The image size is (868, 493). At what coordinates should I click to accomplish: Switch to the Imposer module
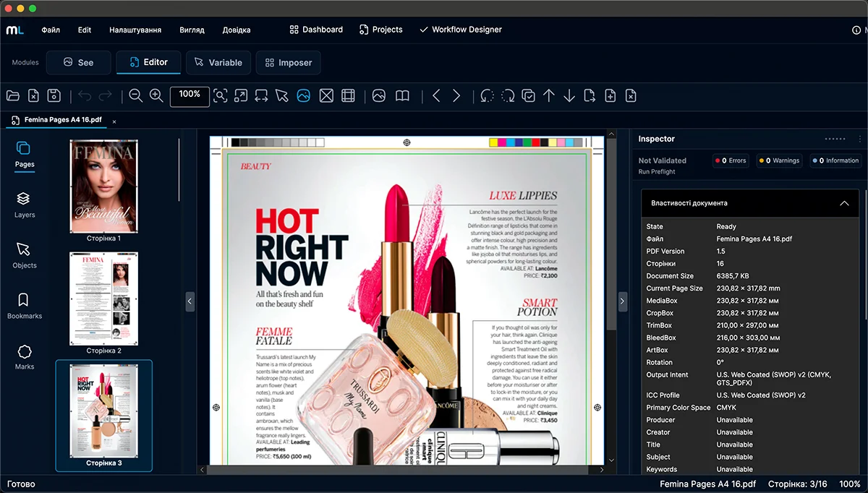click(x=288, y=62)
